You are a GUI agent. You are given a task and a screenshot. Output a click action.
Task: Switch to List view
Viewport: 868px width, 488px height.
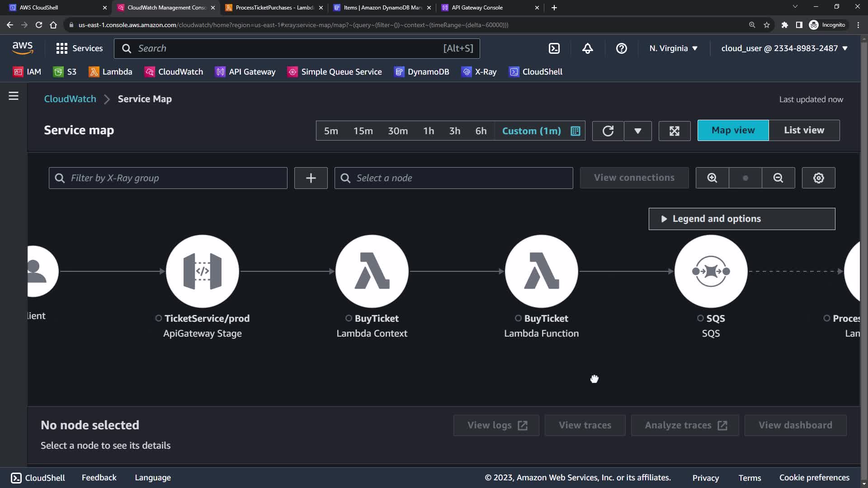point(804,130)
